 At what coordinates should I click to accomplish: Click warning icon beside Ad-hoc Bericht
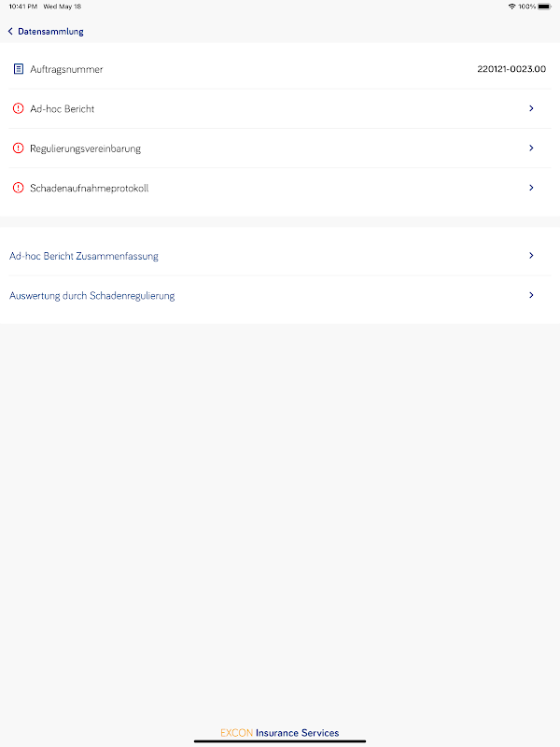click(x=19, y=109)
